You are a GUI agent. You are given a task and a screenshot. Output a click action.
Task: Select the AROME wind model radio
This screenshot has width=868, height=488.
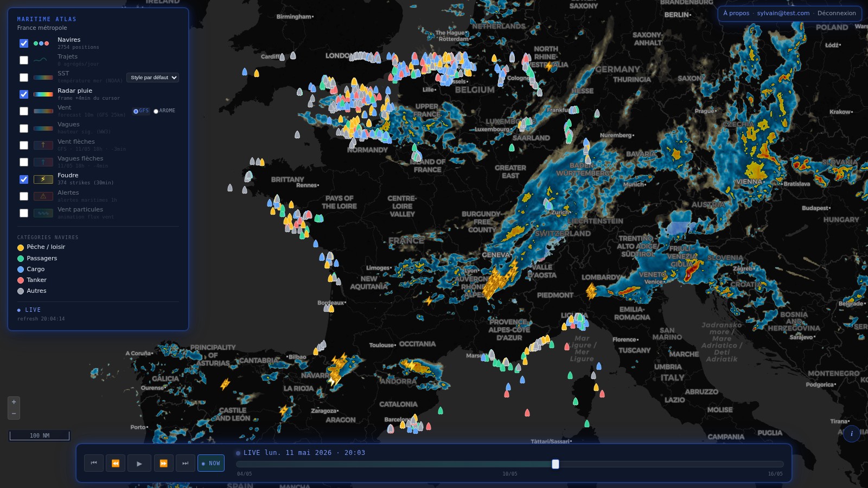tap(156, 111)
